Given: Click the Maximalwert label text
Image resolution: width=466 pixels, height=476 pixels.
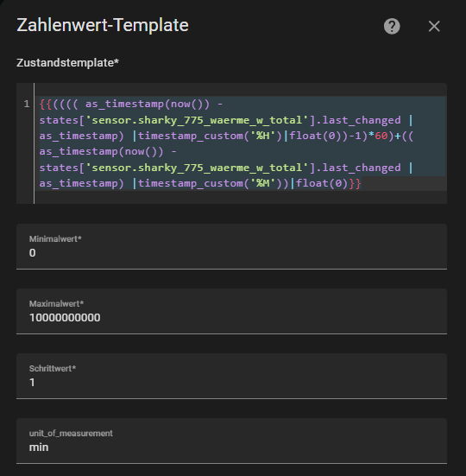Looking at the screenshot, I should point(56,303).
